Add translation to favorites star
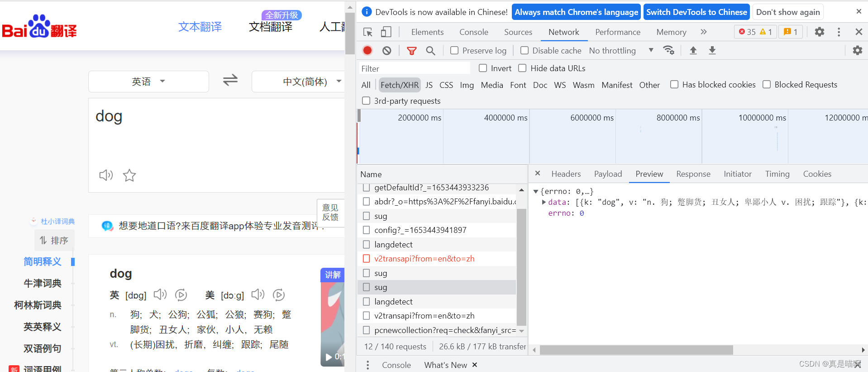Viewport: 868px width, 372px height. point(129,175)
